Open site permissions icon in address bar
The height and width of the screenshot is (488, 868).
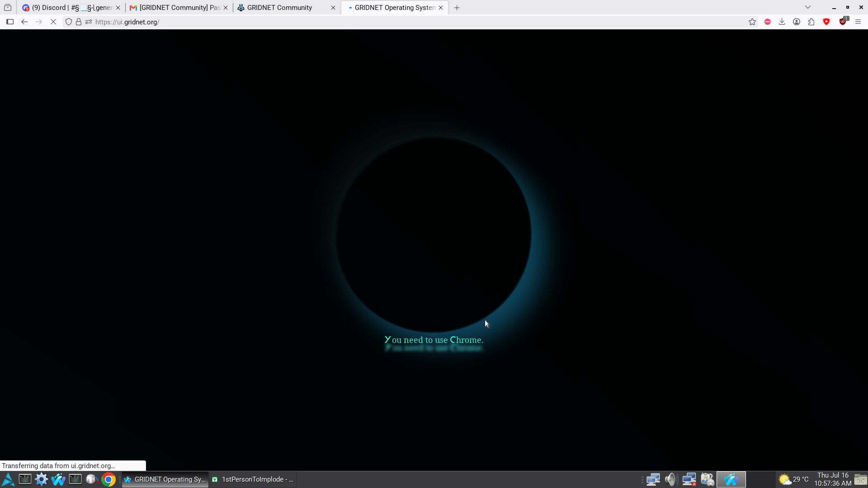(x=89, y=22)
